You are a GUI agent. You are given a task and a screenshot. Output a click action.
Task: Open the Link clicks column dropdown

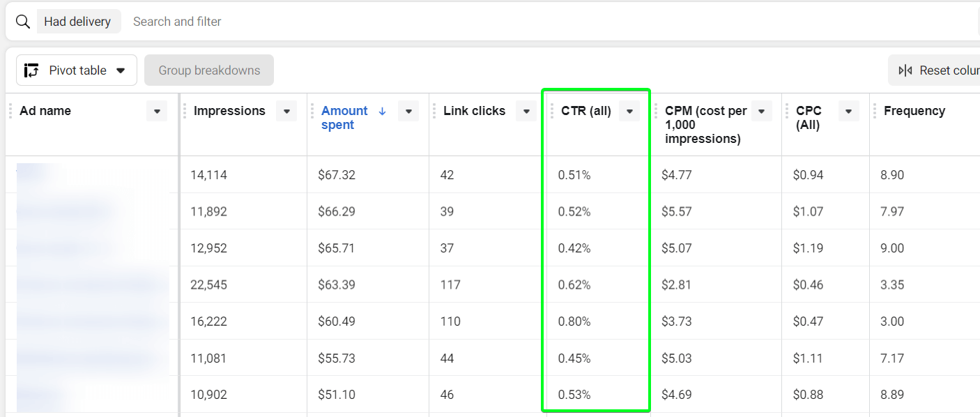coord(526,111)
